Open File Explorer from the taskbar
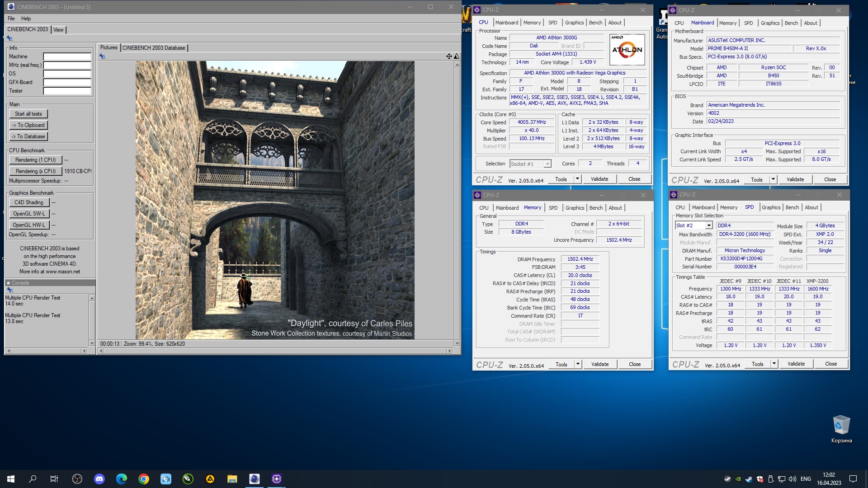Viewport: 868px width, 488px height. pyautogui.click(x=232, y=479)
